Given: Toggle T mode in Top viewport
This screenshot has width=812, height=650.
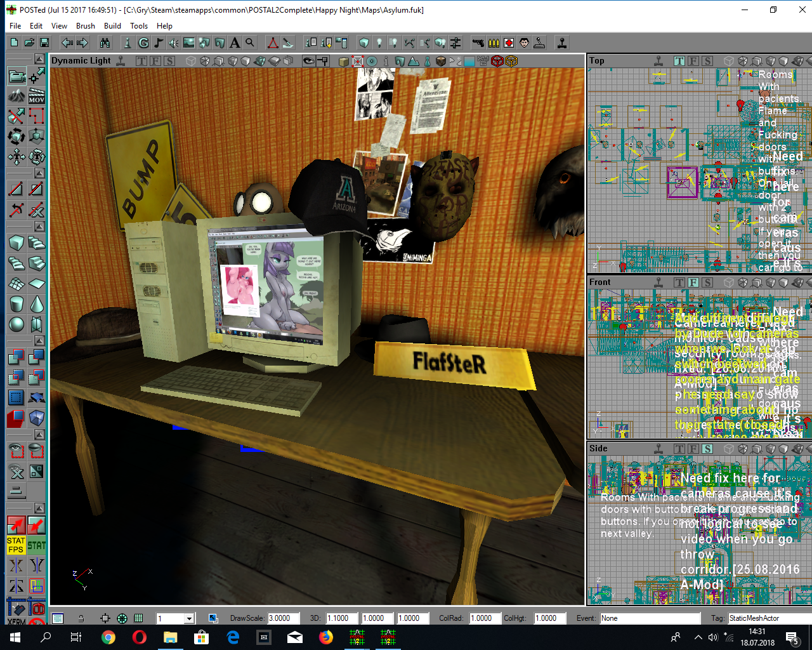Looking at the screenshot, I should point(679,61).
